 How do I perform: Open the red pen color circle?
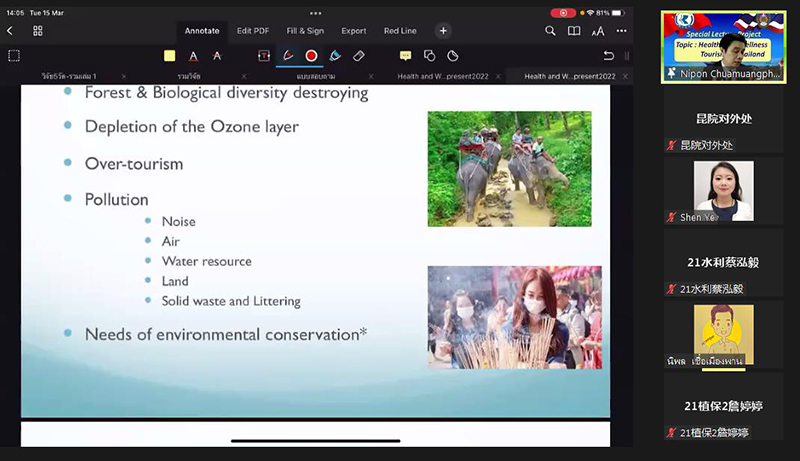[311, 56]
